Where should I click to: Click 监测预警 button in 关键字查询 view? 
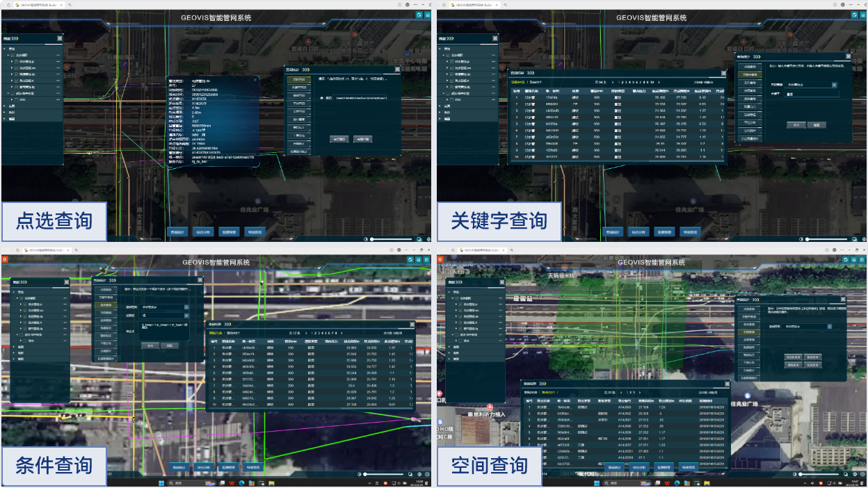[664, 231]
